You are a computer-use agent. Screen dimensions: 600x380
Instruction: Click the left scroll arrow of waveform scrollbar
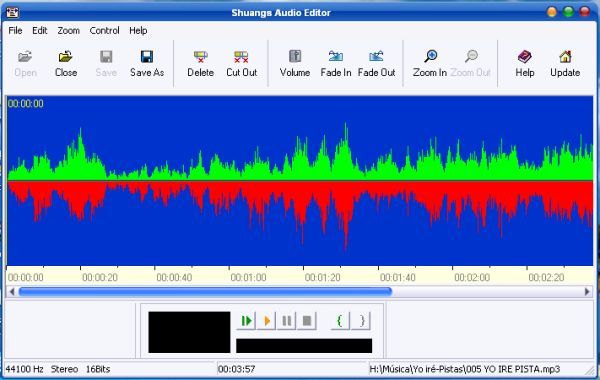click(12, 292)
